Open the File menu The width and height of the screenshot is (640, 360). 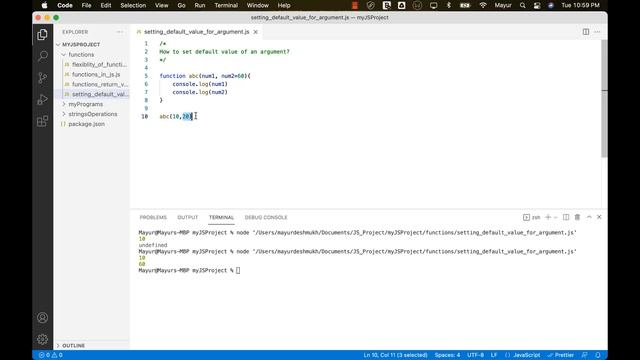pyautogui.click(x=86, y=5)
